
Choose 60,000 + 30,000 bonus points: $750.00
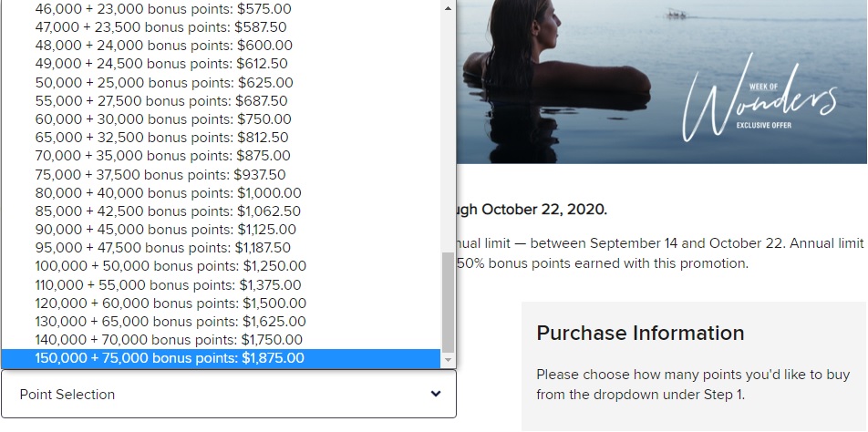point(162,119)
